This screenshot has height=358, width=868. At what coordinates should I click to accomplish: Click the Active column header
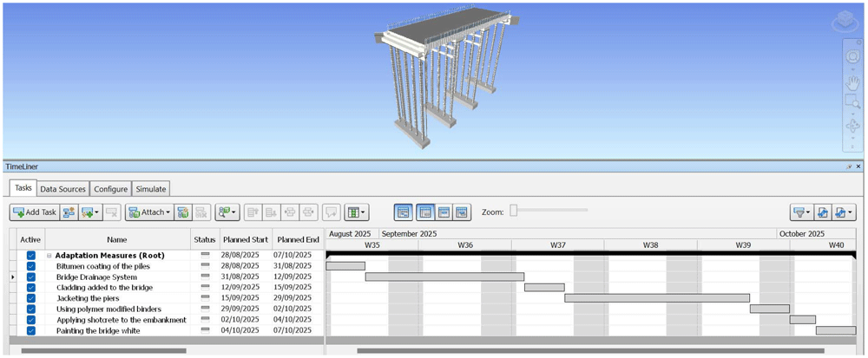point(31,240)
